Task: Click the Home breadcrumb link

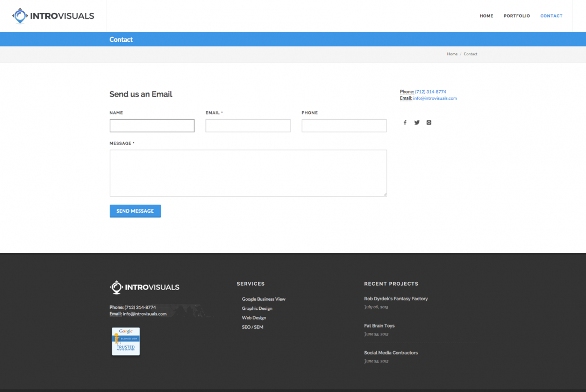Action: pyautogui.click(x=452, y=54)
